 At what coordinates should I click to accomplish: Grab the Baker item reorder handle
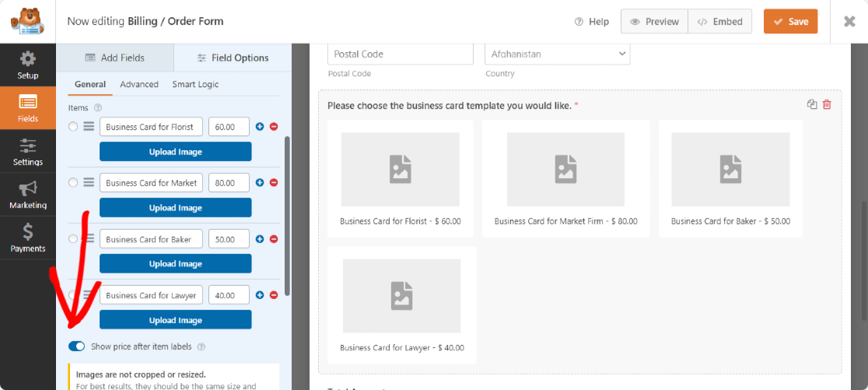pyautogui.click(x=89, y=239)
